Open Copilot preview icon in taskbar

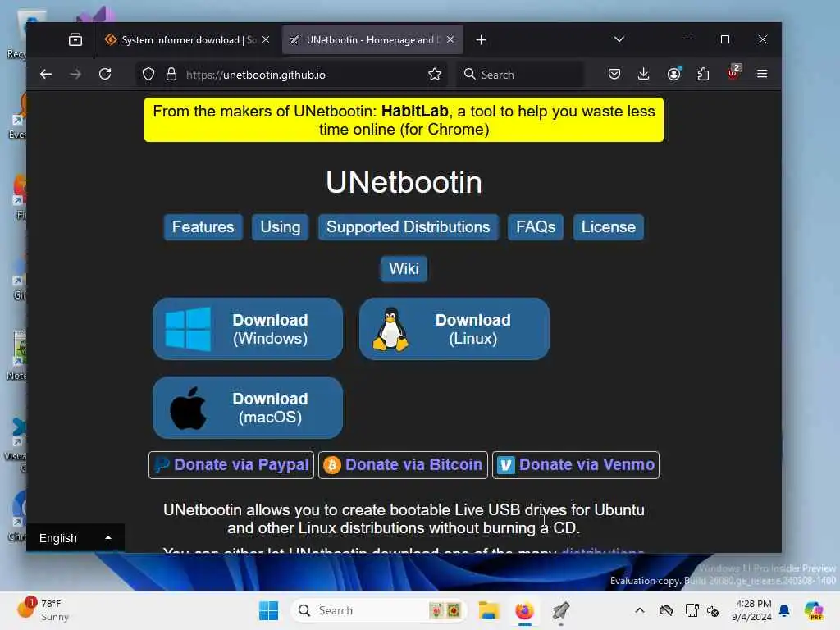(814, 610)
